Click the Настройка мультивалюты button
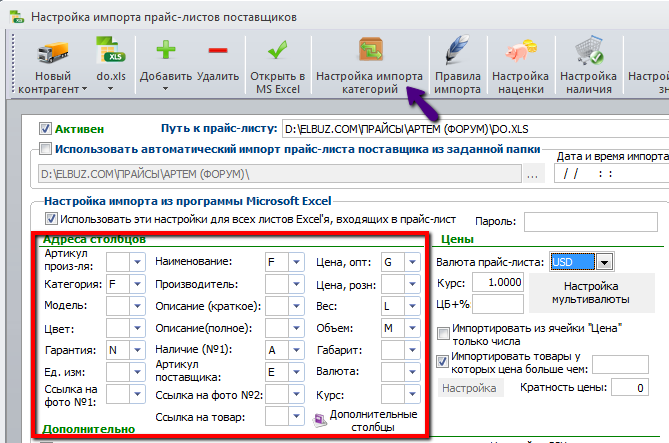 click(x=591, y=293)
